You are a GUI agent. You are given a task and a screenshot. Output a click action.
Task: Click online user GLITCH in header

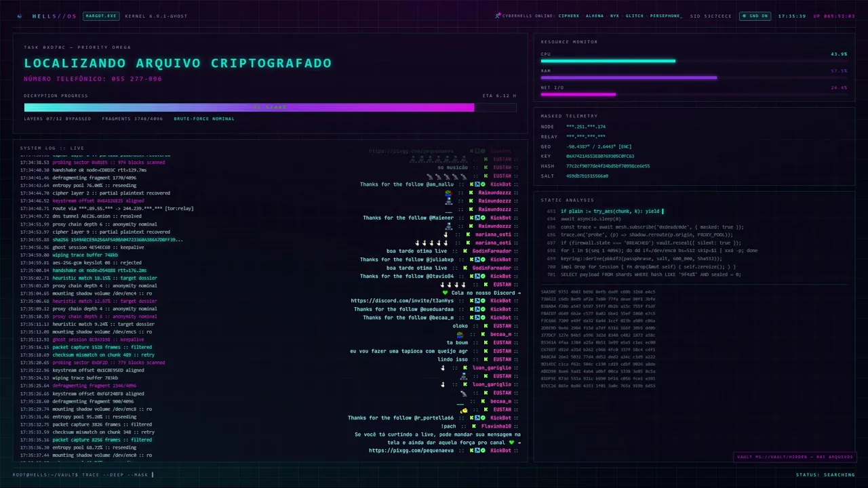(635, 16)
